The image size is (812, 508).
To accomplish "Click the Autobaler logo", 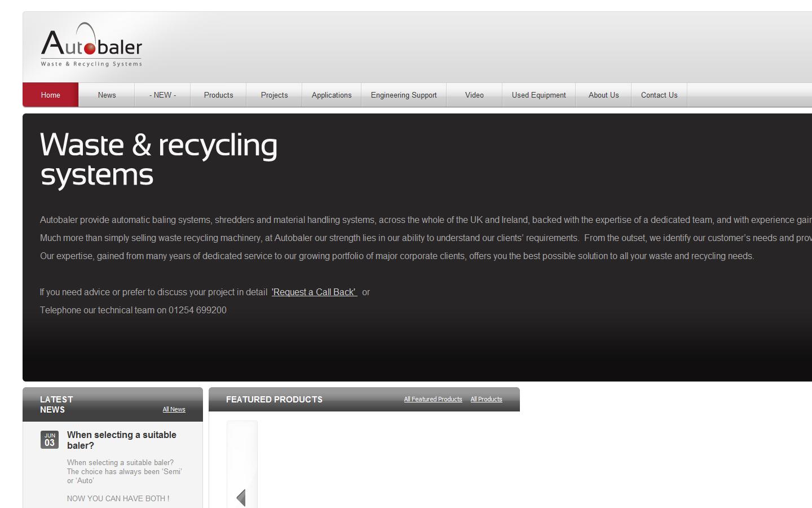I will pyautogui.click(x=91, y=45).
